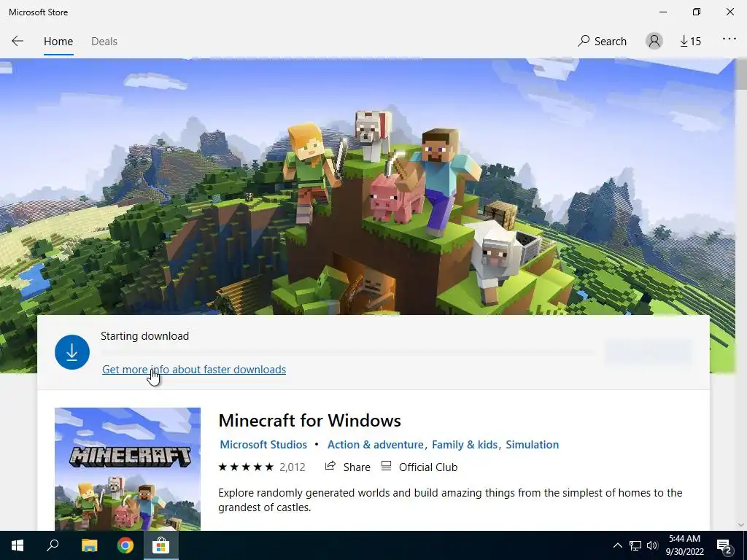This screenshot has height=560, width=747.
Task: Go back with the back arrow
Action: (18, 42)
